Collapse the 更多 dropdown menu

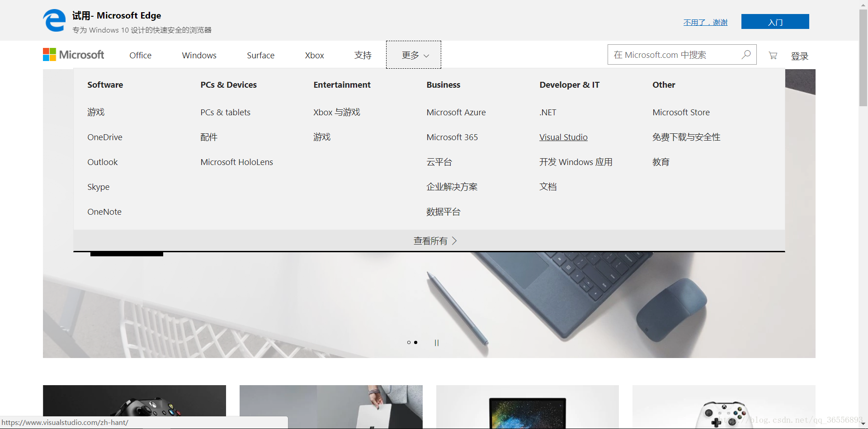[414, 55]
